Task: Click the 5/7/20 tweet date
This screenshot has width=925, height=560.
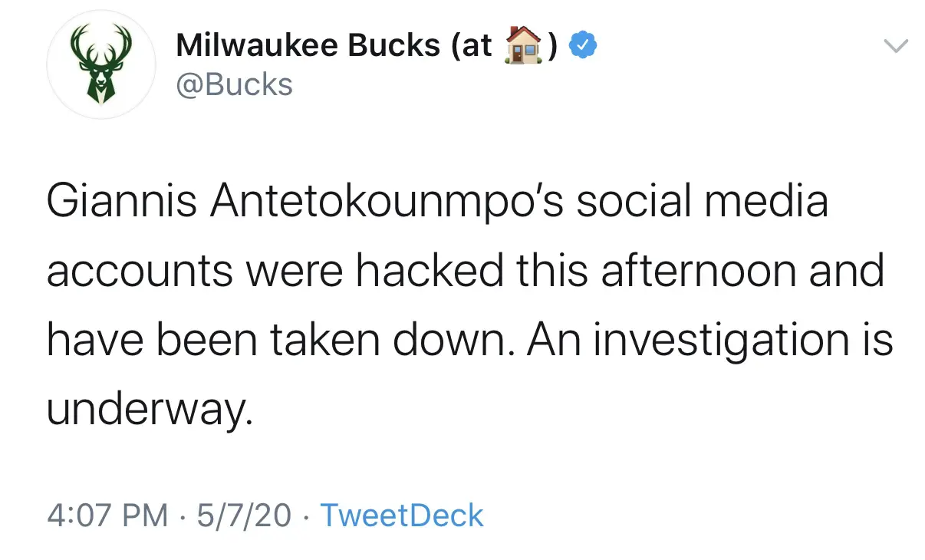Action: [x=244, y=516]
